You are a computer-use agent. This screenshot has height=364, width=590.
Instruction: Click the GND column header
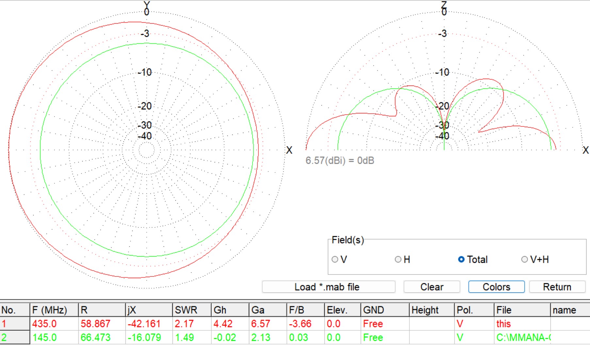click(x=385, y=310)
